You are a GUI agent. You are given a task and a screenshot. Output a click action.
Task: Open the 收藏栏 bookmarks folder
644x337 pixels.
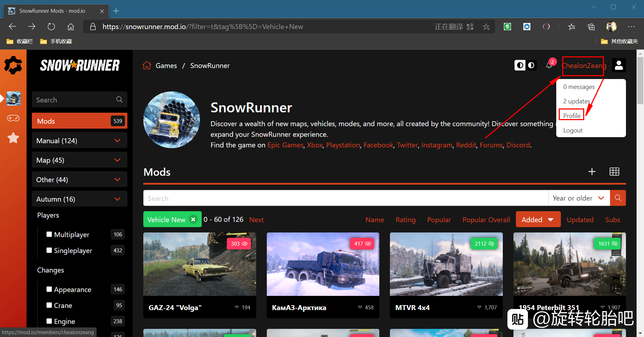point(20,41)
